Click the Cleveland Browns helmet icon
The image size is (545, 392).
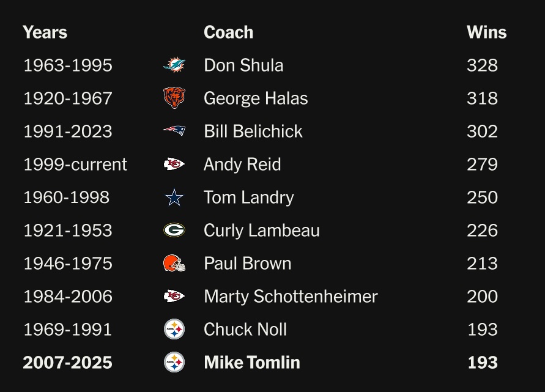[x=174, y=263]
